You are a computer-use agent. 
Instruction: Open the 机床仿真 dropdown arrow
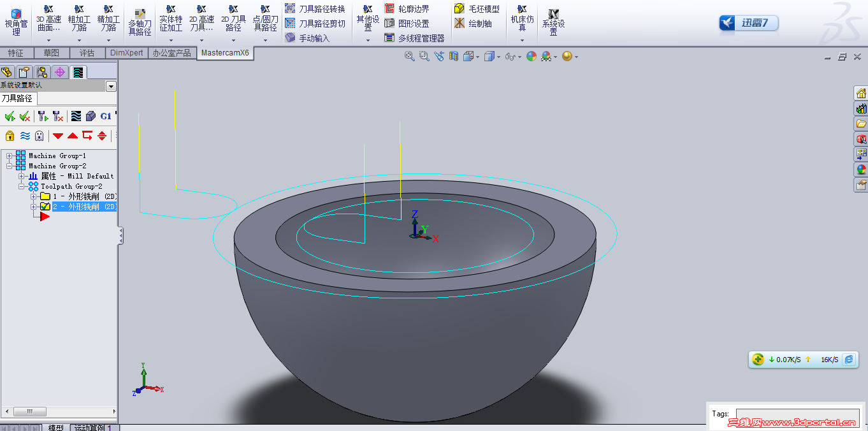coord(522,40)
